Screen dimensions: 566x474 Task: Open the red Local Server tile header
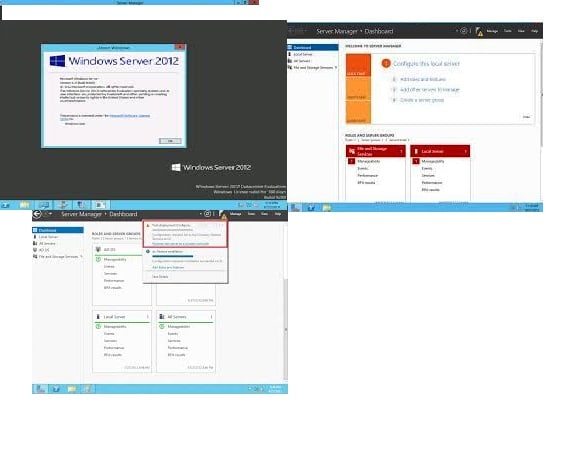pos(440,151)
